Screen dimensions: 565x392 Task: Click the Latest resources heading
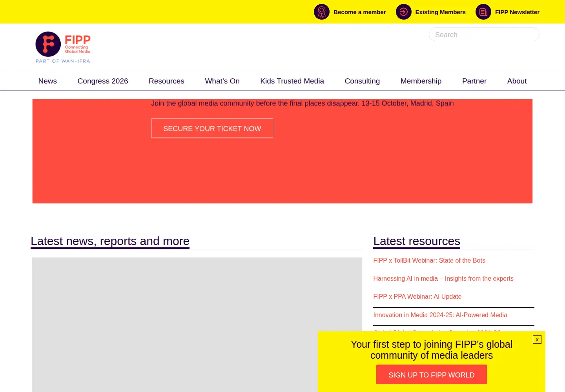coord(417,241)
